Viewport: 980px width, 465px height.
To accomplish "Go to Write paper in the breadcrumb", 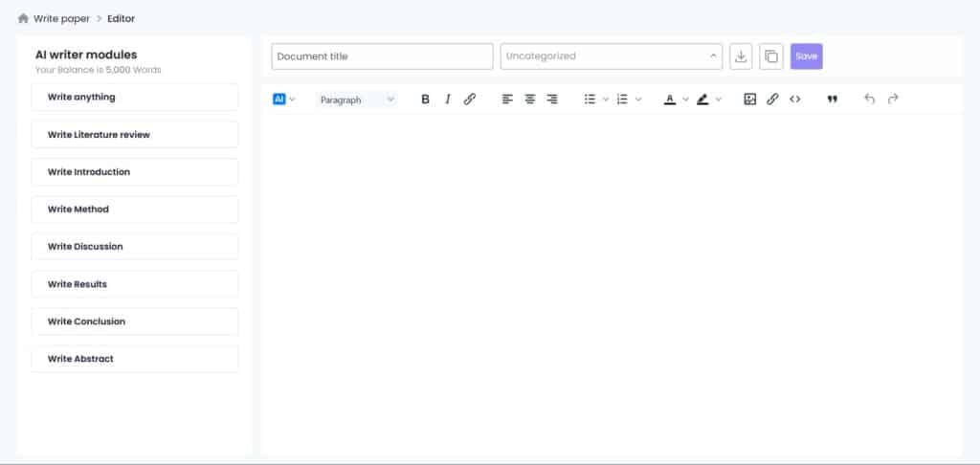I will [61, 18].
